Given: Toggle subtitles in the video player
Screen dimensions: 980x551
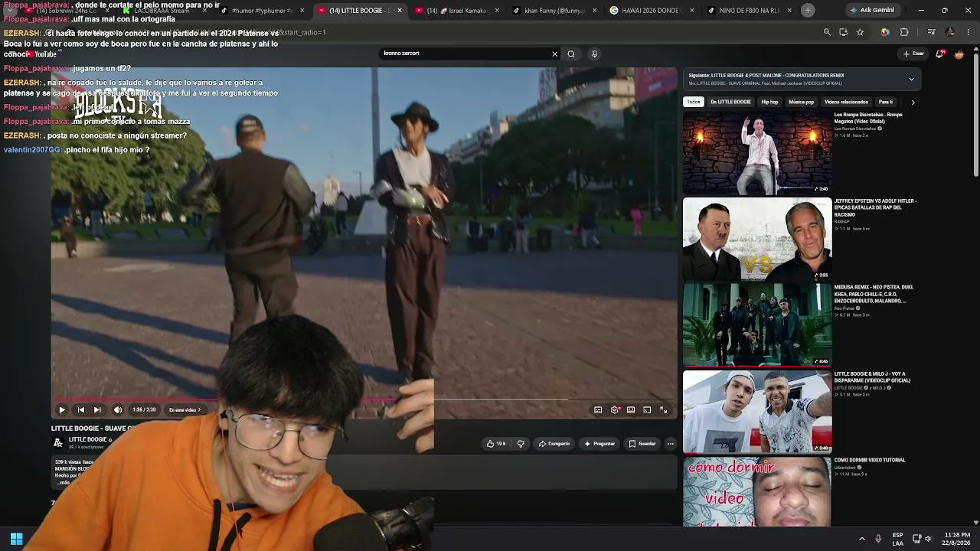Looking at the screenshot, I should click(598, 410).
